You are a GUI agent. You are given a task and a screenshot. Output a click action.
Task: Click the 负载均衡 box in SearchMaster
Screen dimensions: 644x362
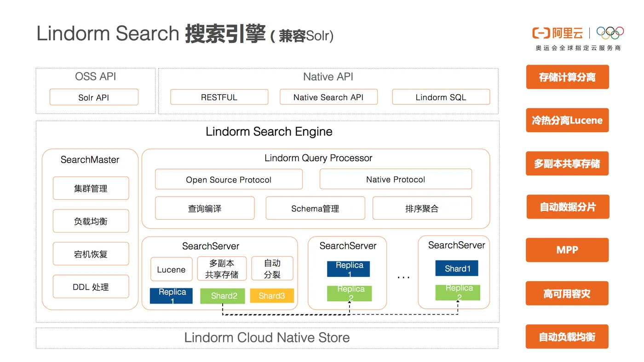[x=91, y=221]
